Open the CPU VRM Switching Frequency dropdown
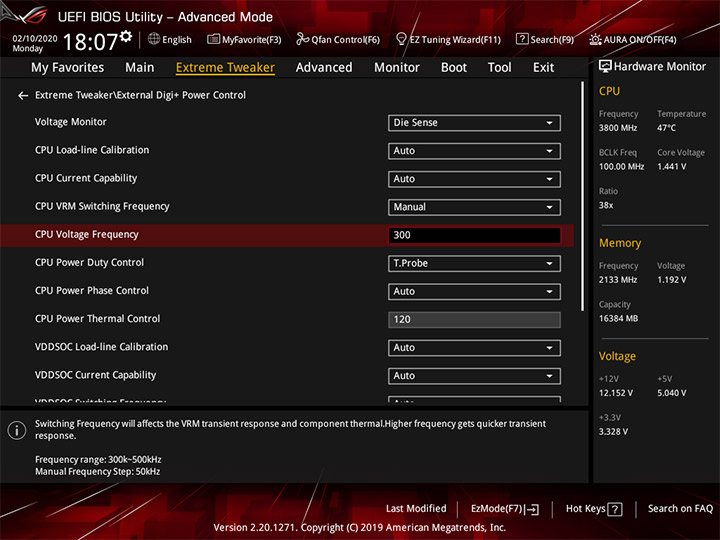The height and width of the screenshot is (540, 720). click(474, 207)
